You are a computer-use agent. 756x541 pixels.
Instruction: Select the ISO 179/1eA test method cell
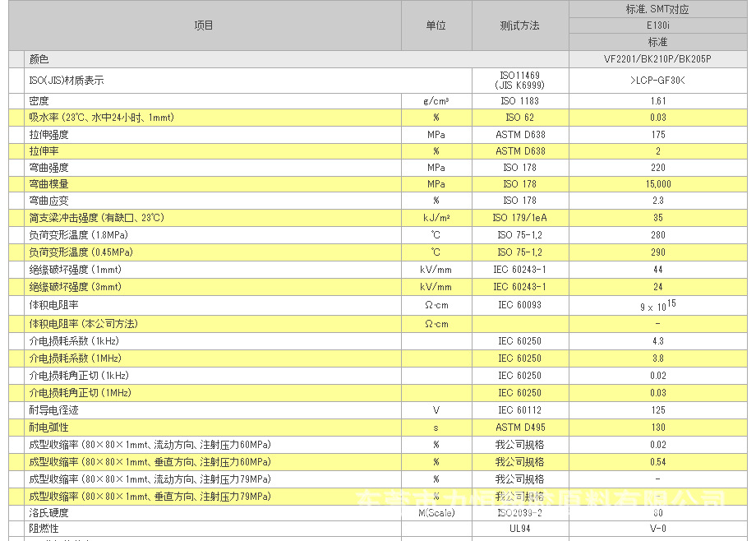521,217
